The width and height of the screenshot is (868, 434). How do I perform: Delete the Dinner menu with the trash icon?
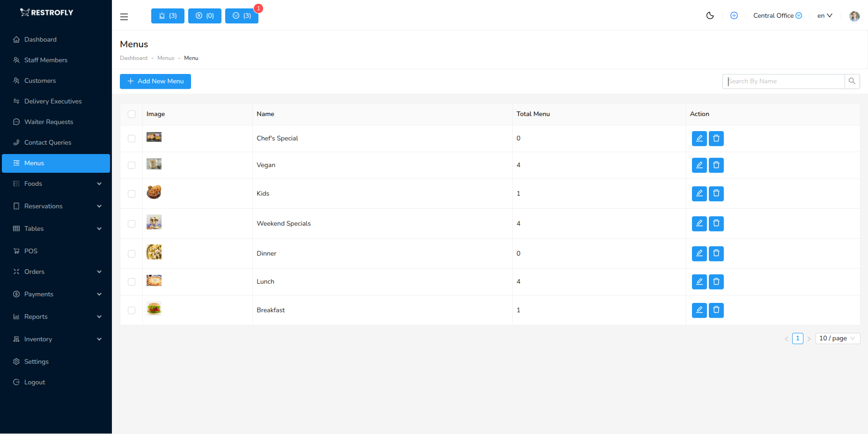click(x=716, y=253)
